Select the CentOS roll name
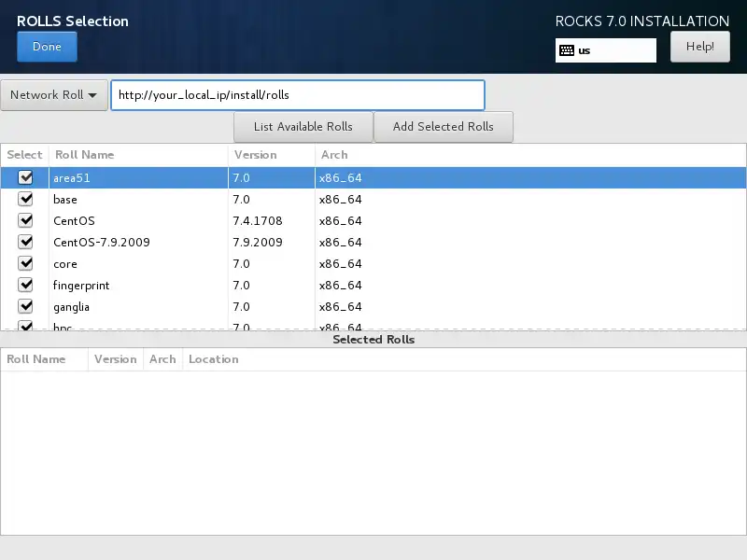 [x=74, y=221]
